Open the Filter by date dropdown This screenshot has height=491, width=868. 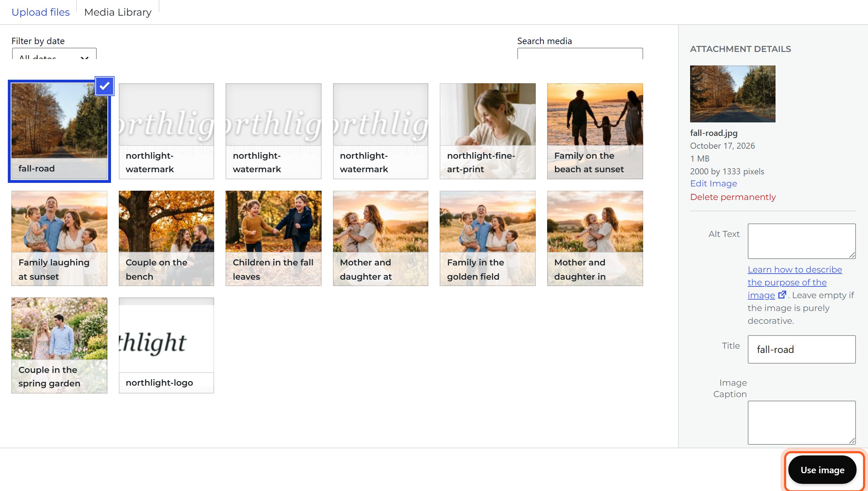click(54, 54)
